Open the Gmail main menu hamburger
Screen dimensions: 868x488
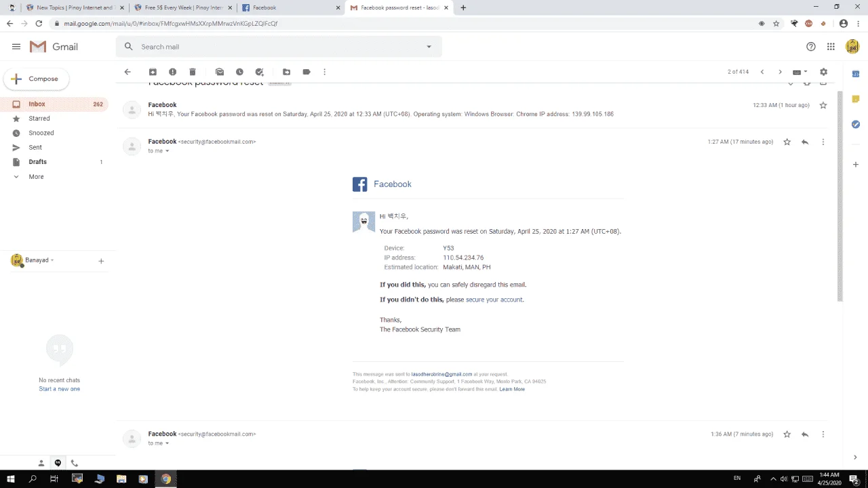[x=16, y=47]
